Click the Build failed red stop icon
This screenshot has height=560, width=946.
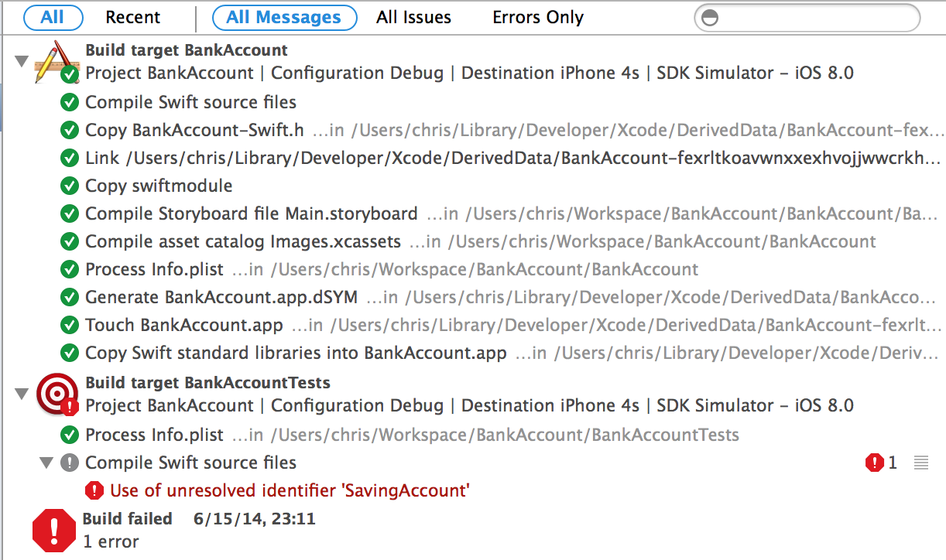(53, 531)
